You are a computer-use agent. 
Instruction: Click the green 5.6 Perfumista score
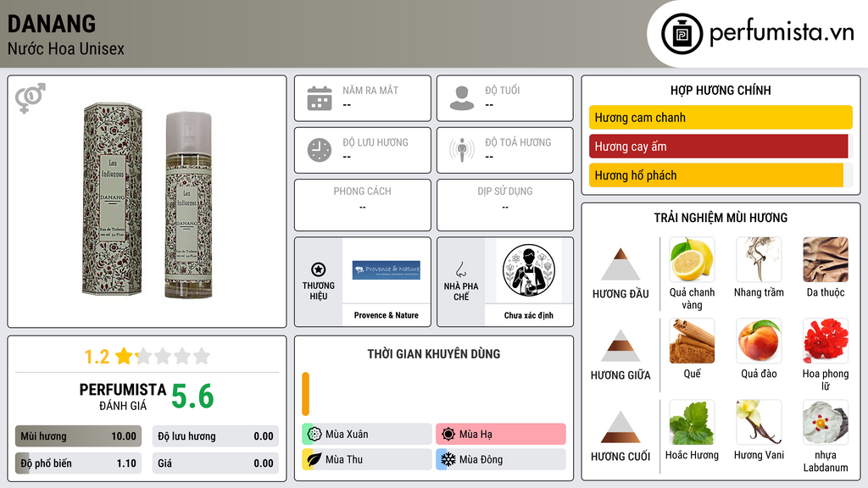point(192,396)
